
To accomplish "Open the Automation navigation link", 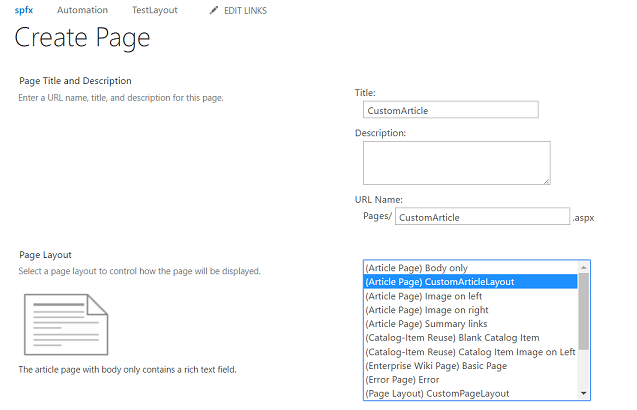I will tap(82, 10).
